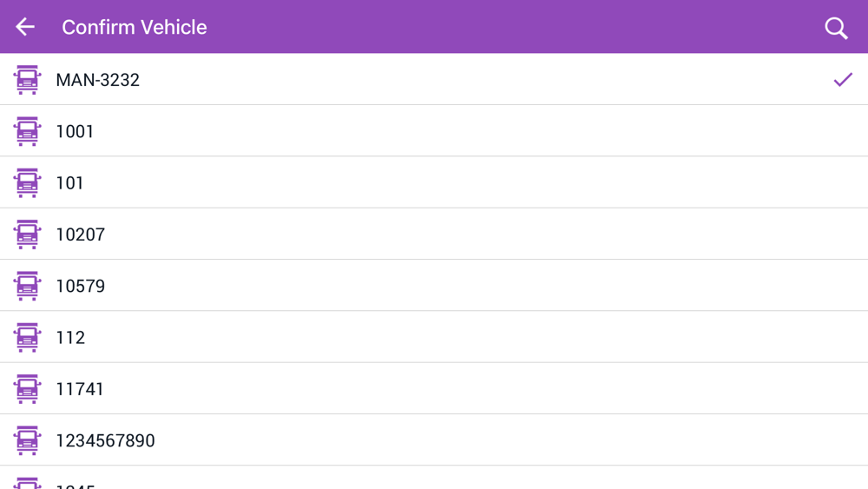
Task: Click the truck icon beside MAN-3232
Action: click(x=27, y=80)
